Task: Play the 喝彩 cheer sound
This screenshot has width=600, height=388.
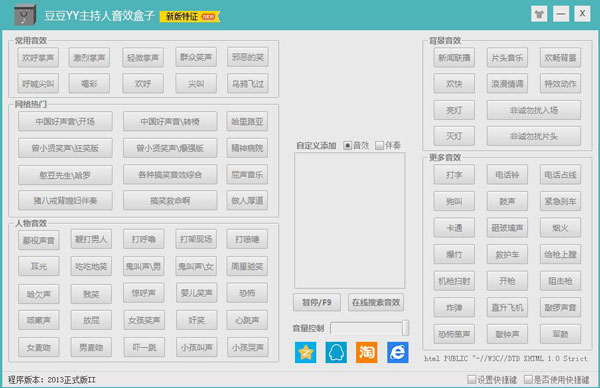Action: [x=89, y=83]
